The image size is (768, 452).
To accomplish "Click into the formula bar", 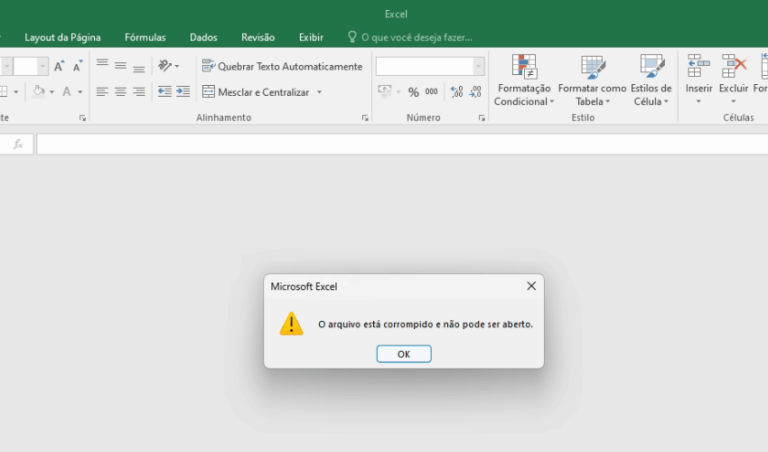I will [x=402, y=144].
